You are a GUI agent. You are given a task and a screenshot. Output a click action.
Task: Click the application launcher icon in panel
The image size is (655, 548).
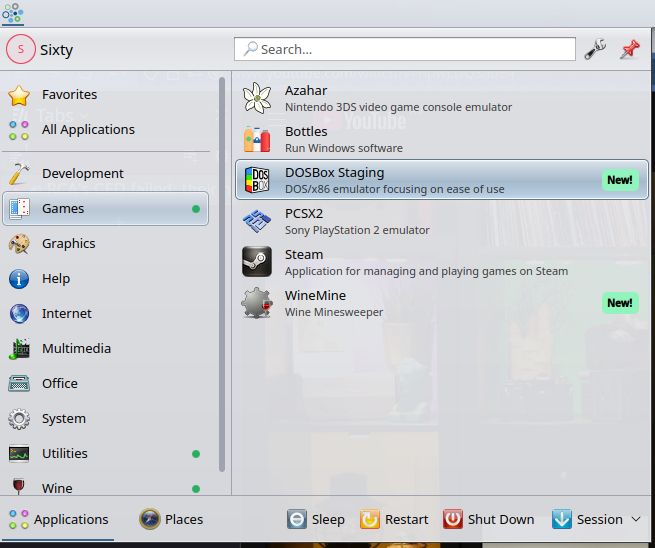click(x=13, y=13)
